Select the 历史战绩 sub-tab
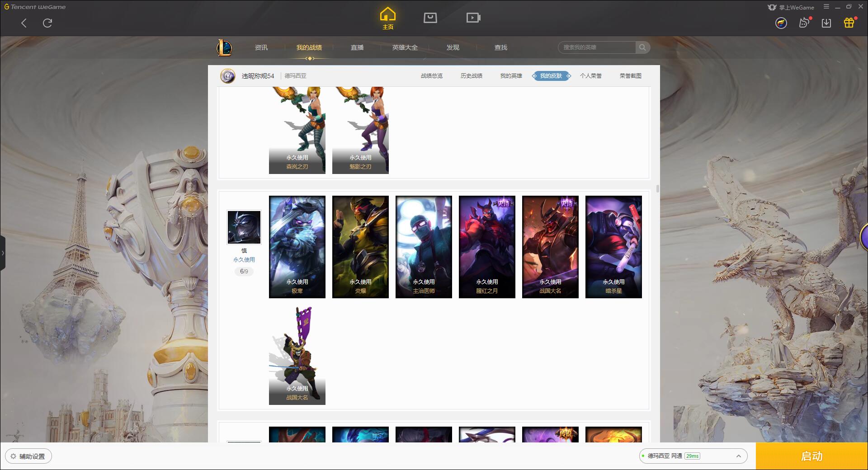868x470 pixels. pos(472,76)
